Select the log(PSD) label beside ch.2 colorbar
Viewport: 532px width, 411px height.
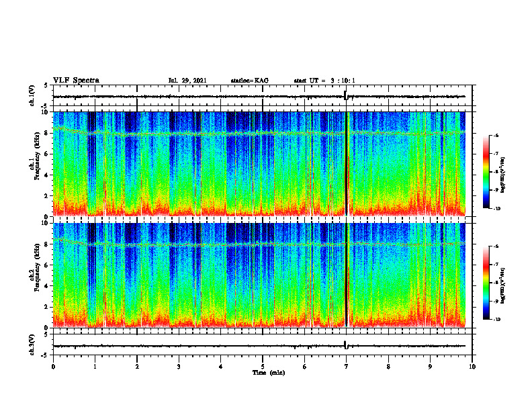(503, 286)
